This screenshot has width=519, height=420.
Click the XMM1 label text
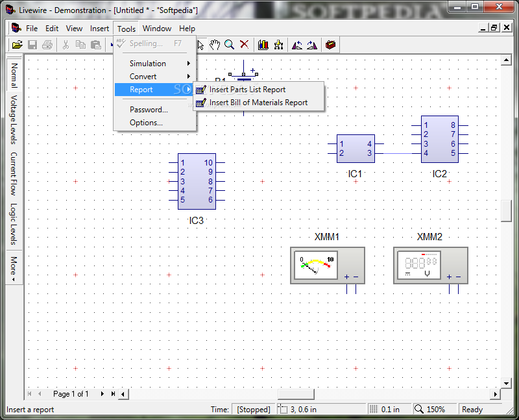[x=327, y=237]
